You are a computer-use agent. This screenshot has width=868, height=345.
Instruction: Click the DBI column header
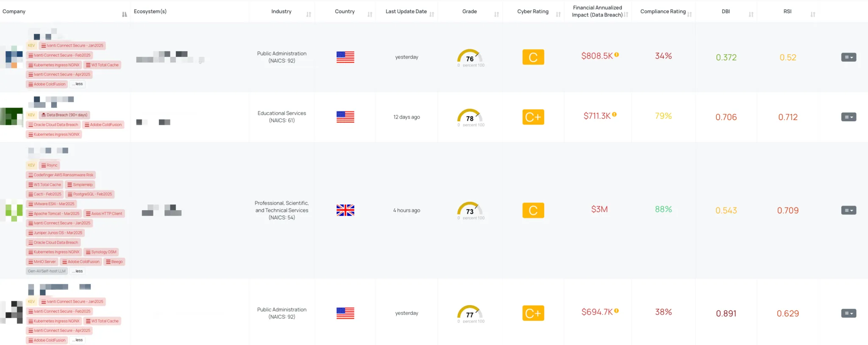(726, 11)
